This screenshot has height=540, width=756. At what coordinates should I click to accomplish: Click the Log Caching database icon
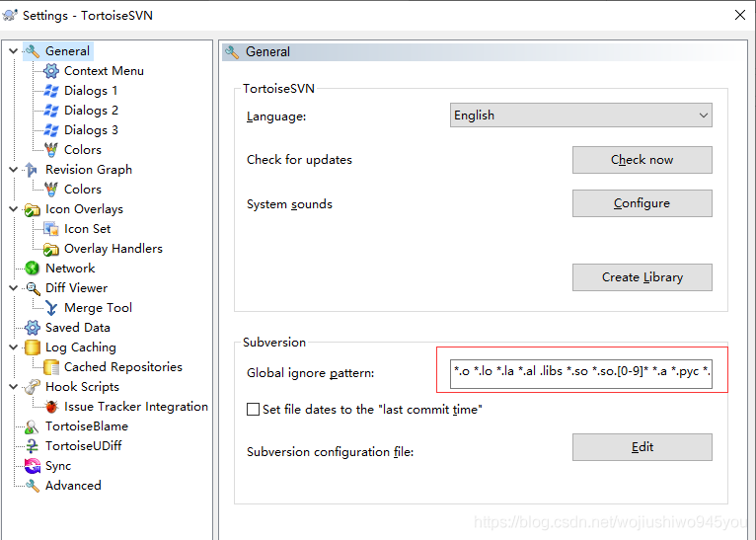[x=33, y=347]
